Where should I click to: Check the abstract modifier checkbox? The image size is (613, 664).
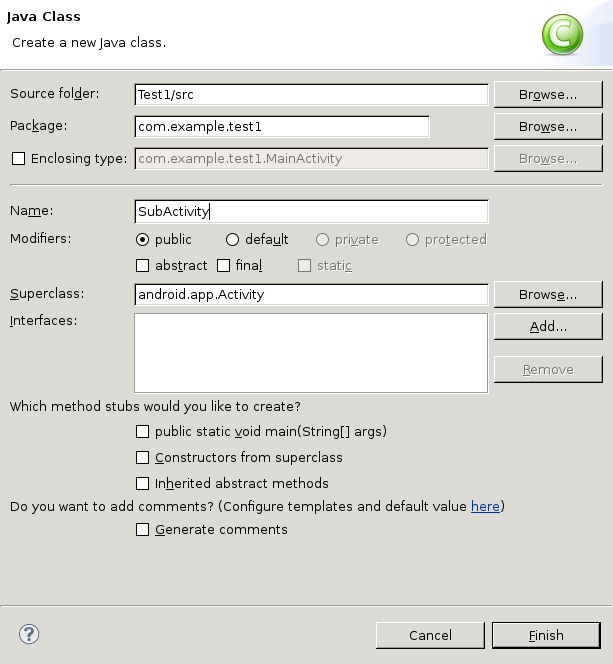coord(142,266)
